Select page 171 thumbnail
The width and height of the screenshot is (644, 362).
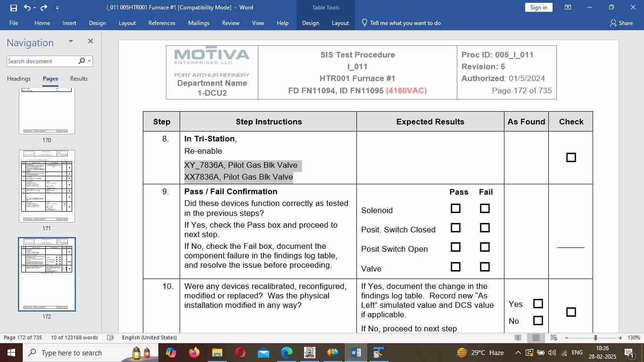47,186
